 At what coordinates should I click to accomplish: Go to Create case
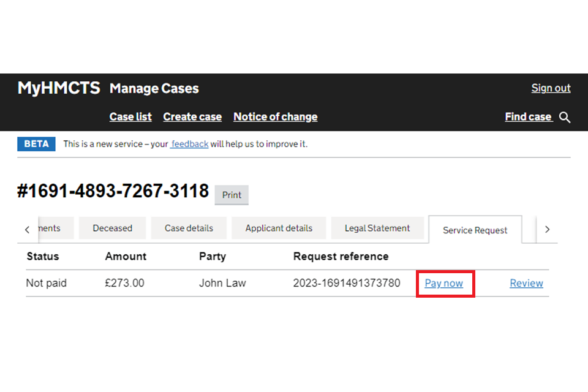click(192, 117)
